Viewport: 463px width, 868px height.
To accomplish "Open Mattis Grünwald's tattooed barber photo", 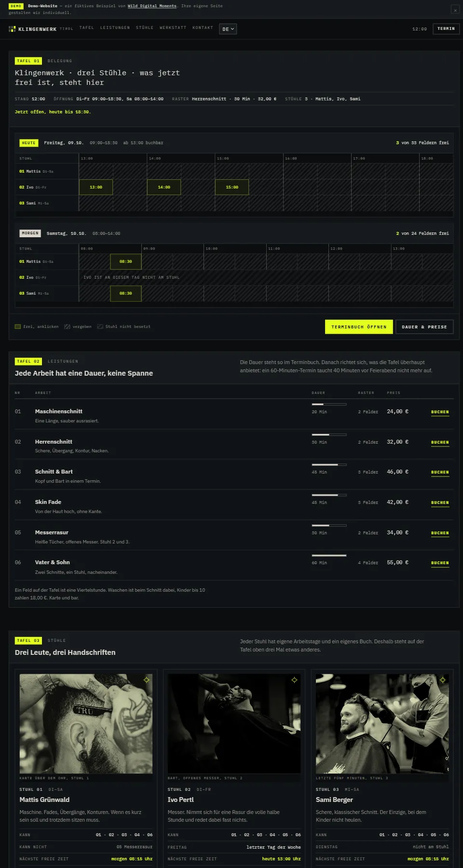I will coord(86,724).
